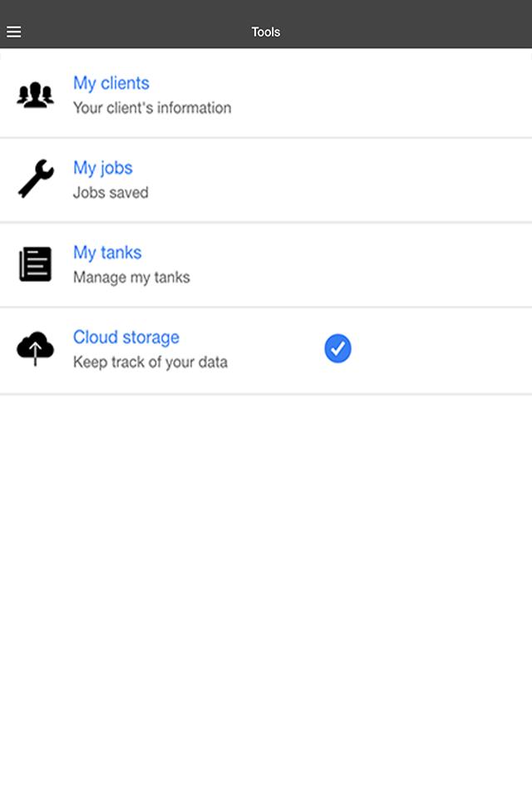Select "Your client's information" subtitle
The width and height of the screenshot is (532, 798).
point(152,108)
